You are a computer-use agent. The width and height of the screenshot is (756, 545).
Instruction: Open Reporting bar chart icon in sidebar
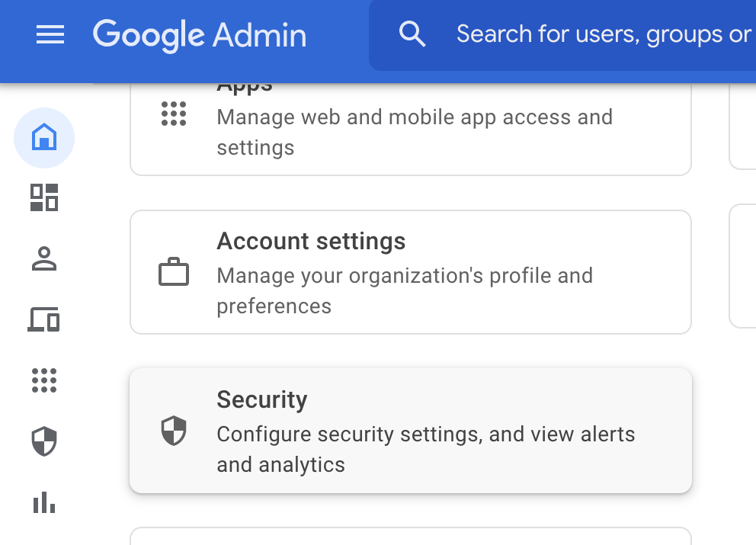click(x=44, y=502)
